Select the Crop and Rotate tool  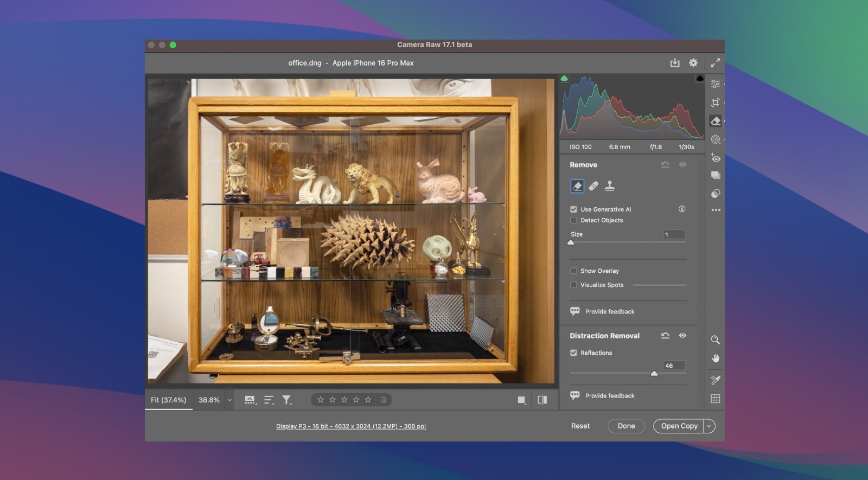[x=716, y=103]
